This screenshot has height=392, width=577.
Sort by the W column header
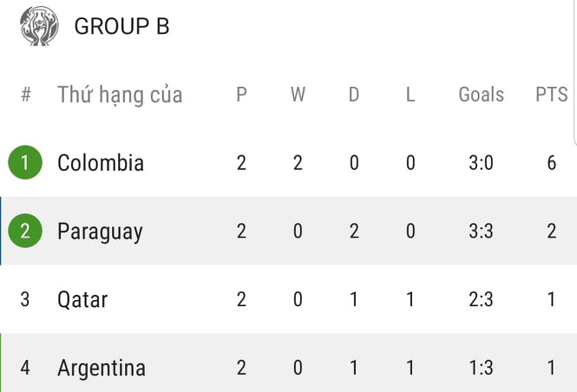pyautogui.click(x=298, y=95)
